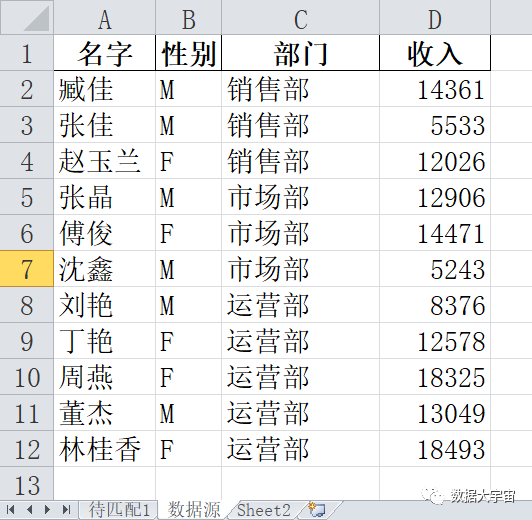Click income value 13049

(x=435, y=413)
